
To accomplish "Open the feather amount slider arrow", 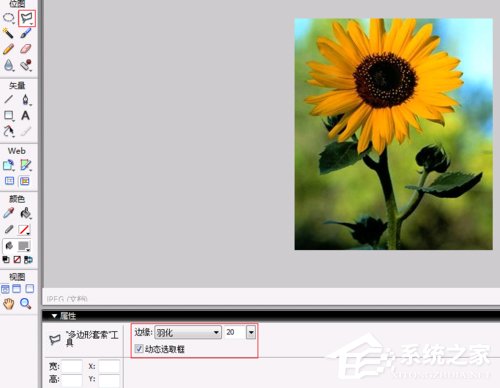I will (251, 332).
